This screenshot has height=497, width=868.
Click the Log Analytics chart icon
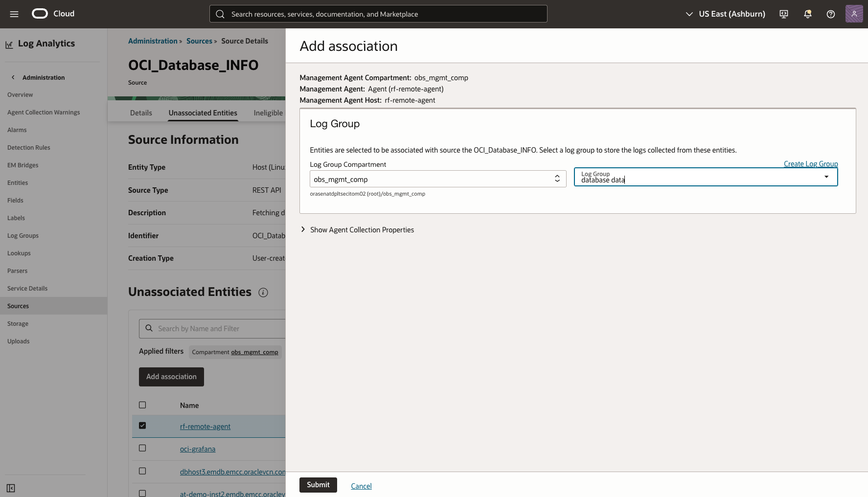(8, 44)
